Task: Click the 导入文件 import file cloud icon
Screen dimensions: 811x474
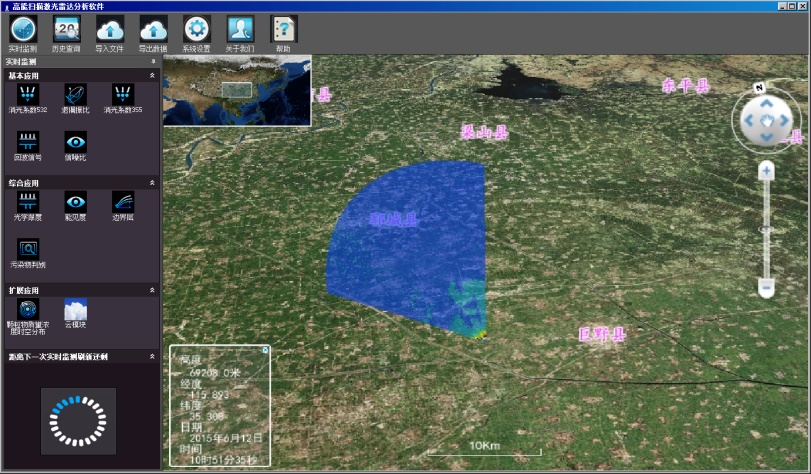Action: 110,30
